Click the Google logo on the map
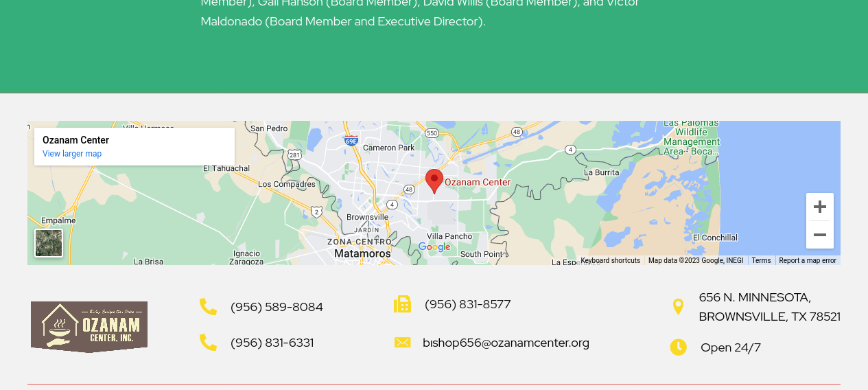The height and width of the screenshot is (390, 868). (x=434, y=247)
